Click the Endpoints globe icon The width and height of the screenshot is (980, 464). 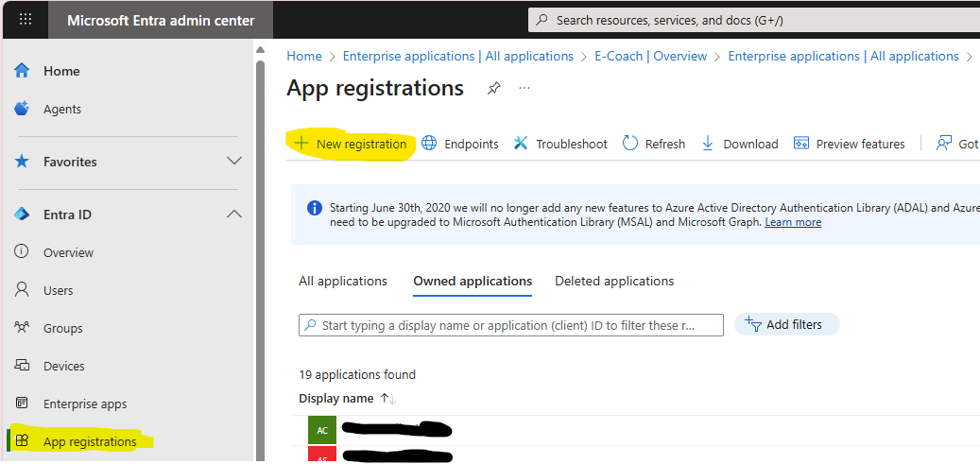coord(429,144)
